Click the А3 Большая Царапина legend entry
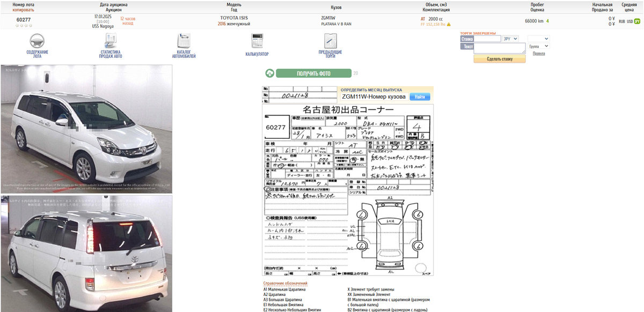 coord(282,299)
